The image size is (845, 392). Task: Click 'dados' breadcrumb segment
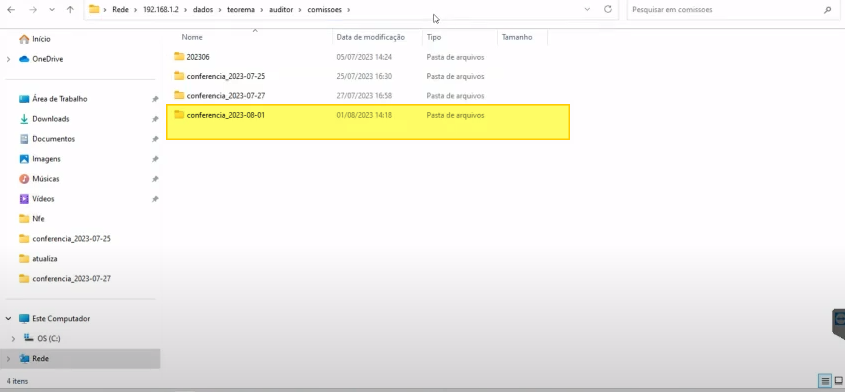[203, 10]
